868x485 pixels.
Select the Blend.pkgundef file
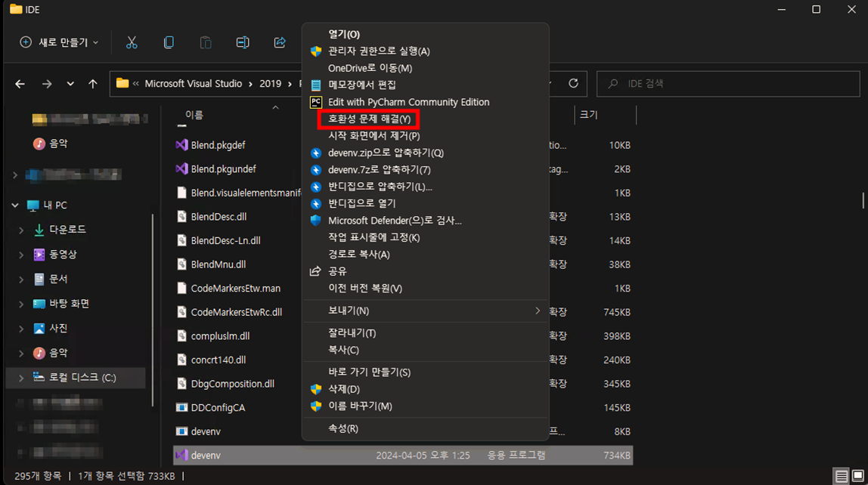(223, 169)
